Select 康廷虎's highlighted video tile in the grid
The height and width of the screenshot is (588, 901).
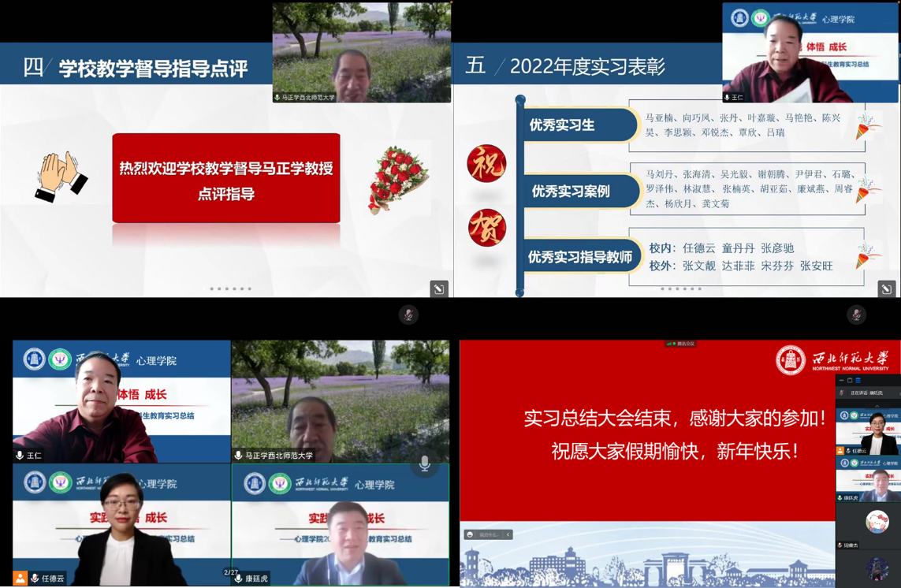[341, 524]
